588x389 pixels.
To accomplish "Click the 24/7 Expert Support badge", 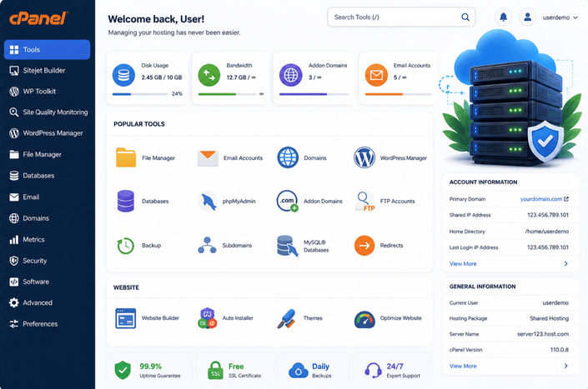I will tap(392, 370).
